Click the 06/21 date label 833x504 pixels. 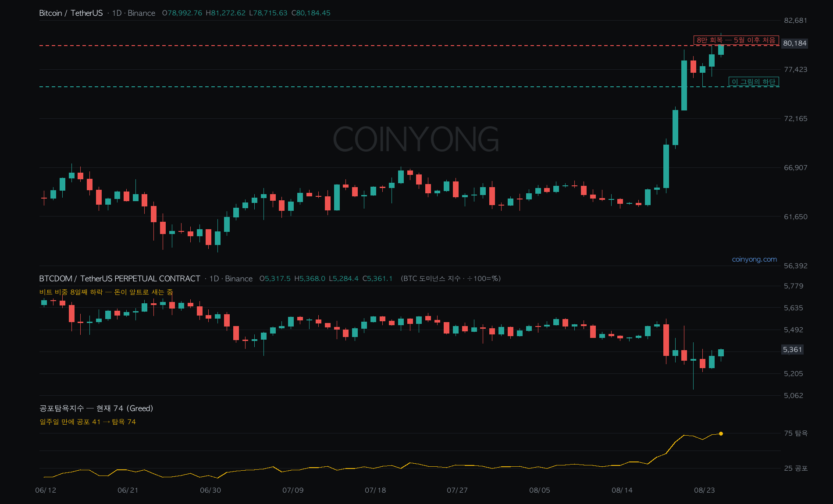pyautogui.click(x=128, y=490)
